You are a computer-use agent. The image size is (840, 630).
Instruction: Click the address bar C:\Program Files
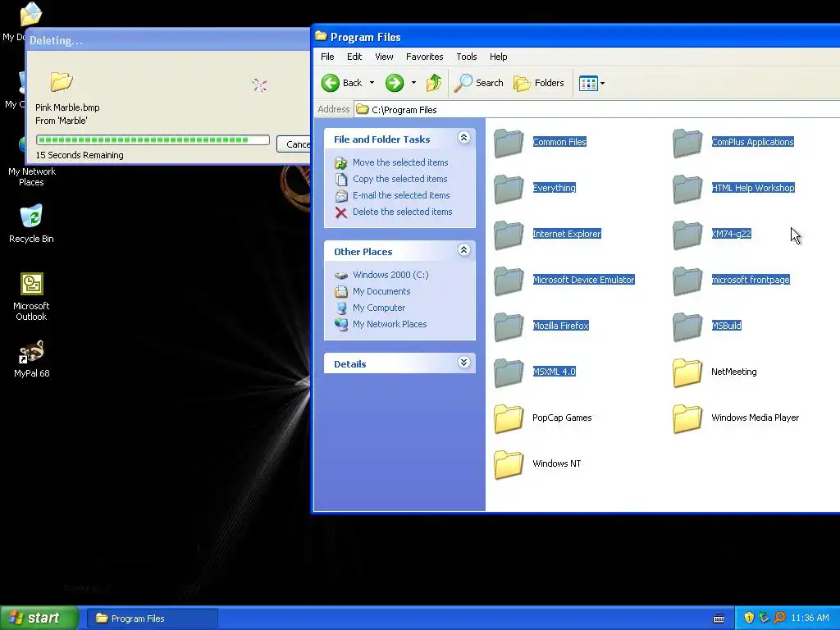click(x=597, y=109)
